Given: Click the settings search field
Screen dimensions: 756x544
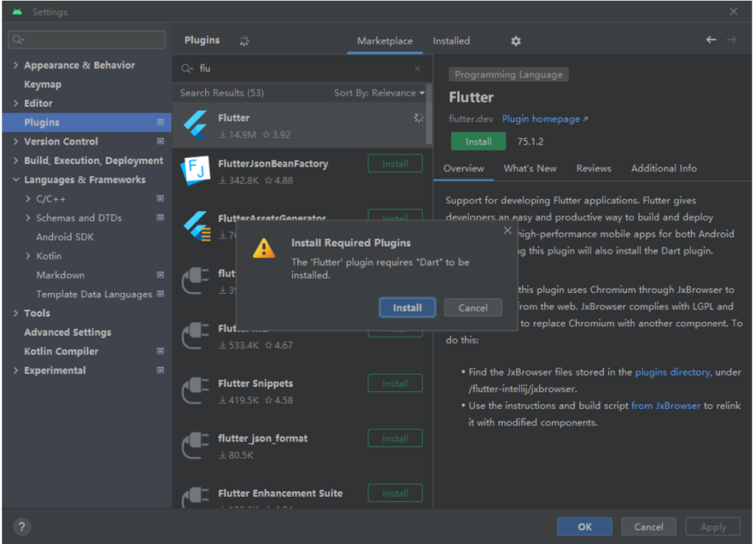Looking at the screenshot, I should 87,40.
